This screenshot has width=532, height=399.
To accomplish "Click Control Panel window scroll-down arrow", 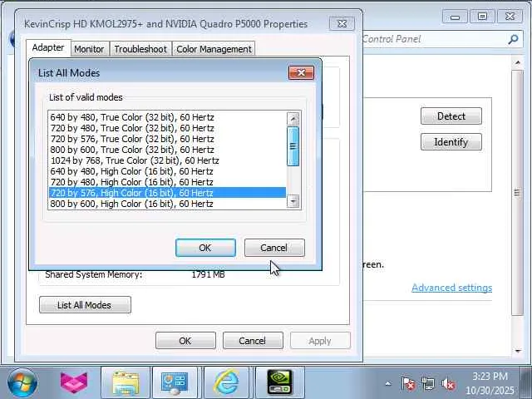I will [x=517, y=351].
